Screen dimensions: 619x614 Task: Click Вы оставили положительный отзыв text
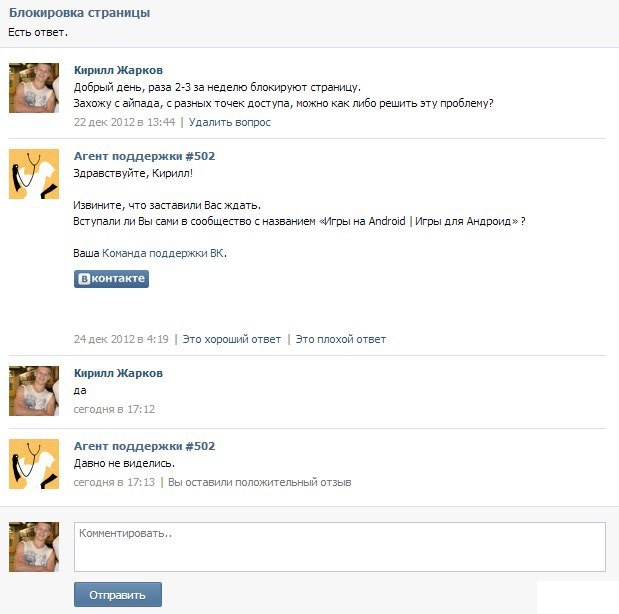pos(260,482)
